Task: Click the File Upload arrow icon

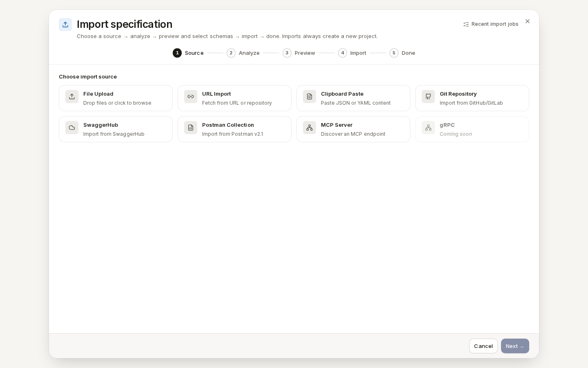Action: point(72,96)
